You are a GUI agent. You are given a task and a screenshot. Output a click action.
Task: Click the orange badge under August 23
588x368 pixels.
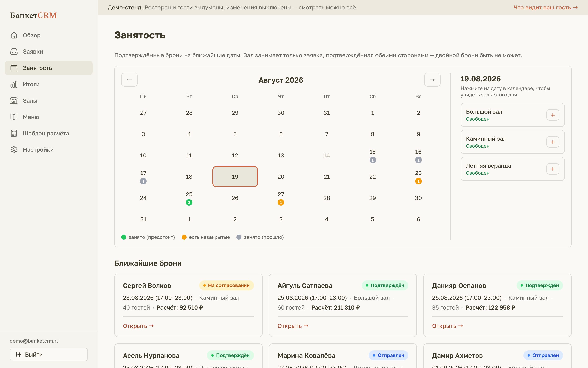(x=418, y=181)
